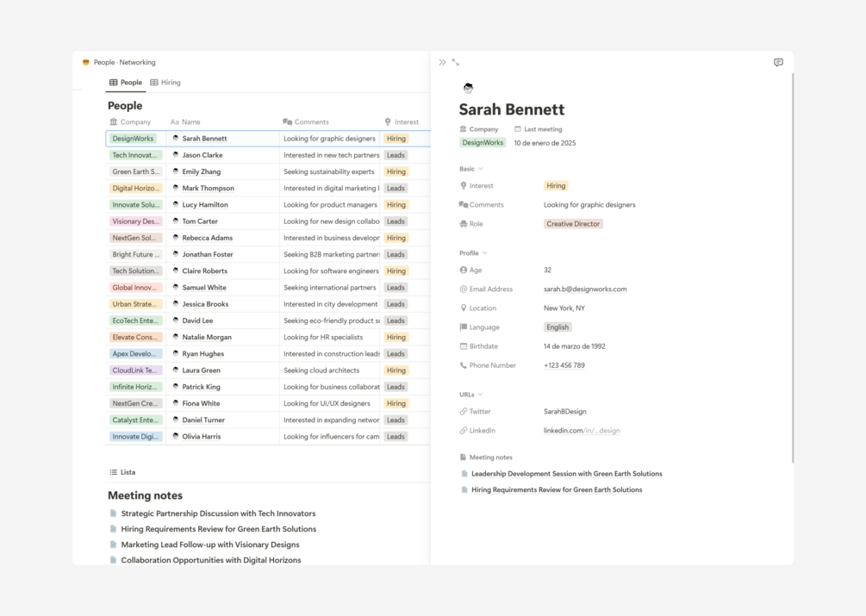Open the linkedin.com profile link

pos(581,431)
